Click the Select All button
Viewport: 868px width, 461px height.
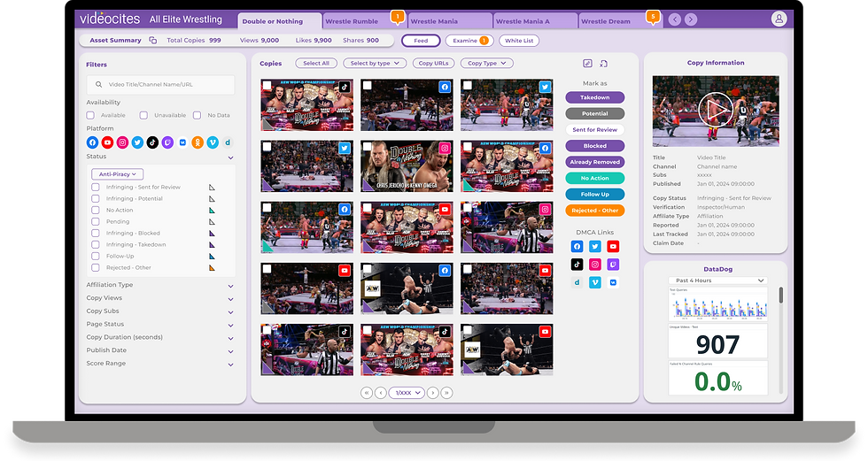(x=316, y=63)
